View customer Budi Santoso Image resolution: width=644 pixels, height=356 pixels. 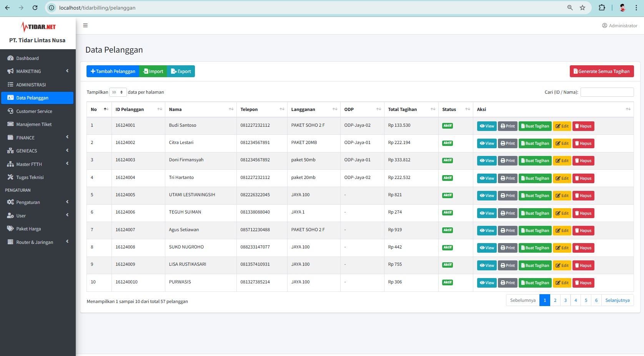[x=487, y=126]
